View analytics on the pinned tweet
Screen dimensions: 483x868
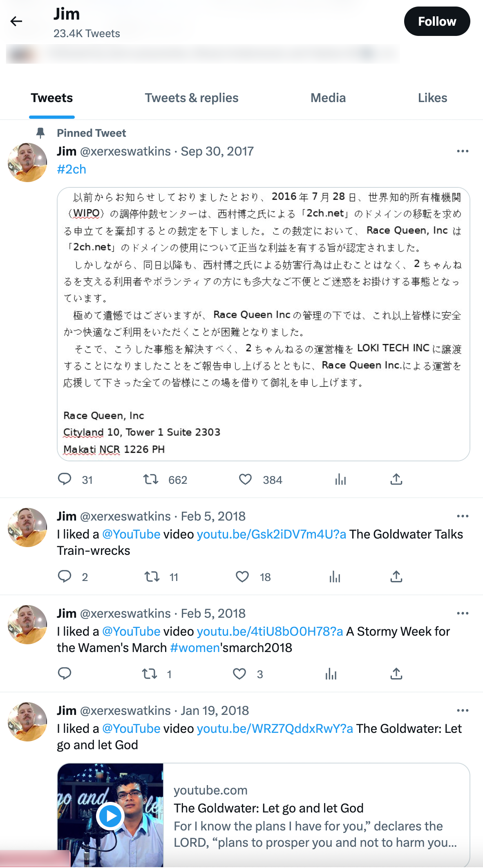pos(341,480)
